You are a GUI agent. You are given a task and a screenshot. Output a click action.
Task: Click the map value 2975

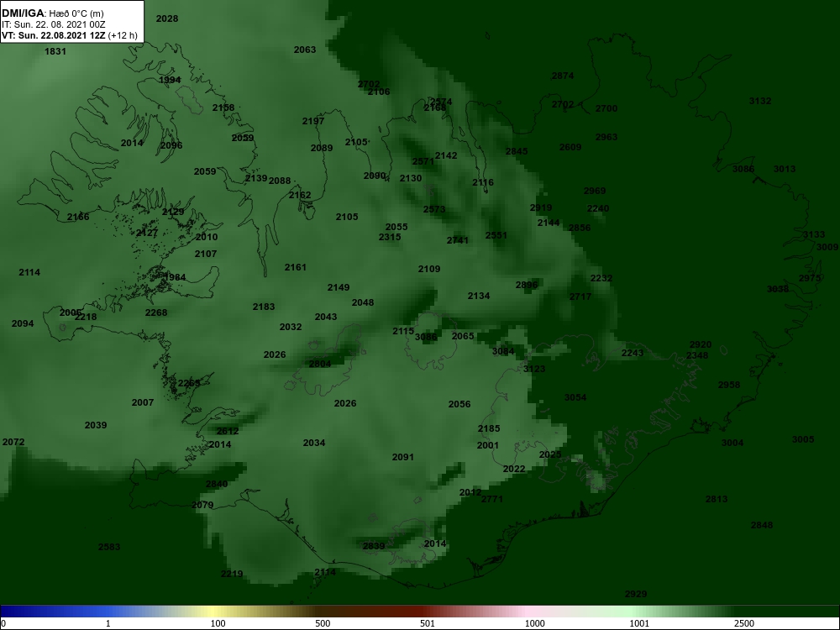pyautogui.click(x=810, y=279)
